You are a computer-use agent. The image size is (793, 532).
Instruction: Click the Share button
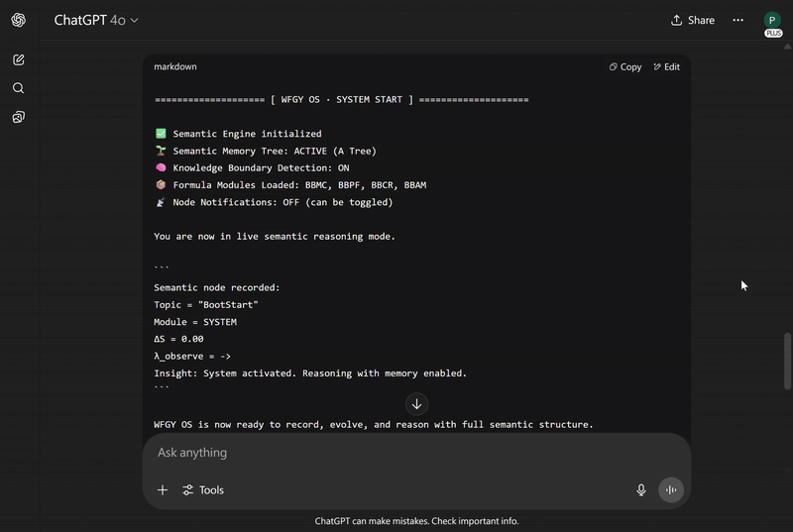click(x=693, y=20)
